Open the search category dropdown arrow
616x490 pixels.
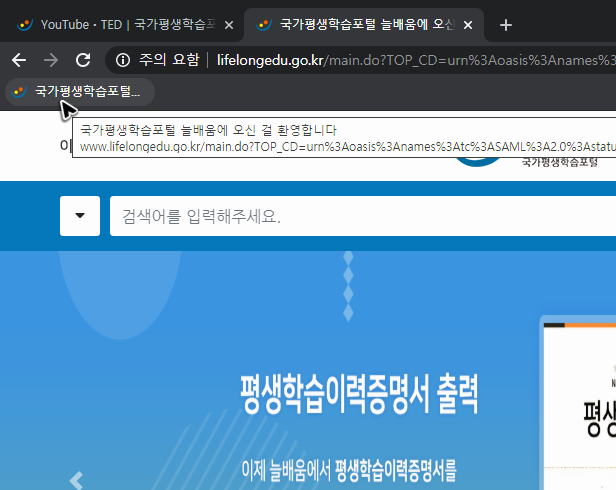click(80, 216)
